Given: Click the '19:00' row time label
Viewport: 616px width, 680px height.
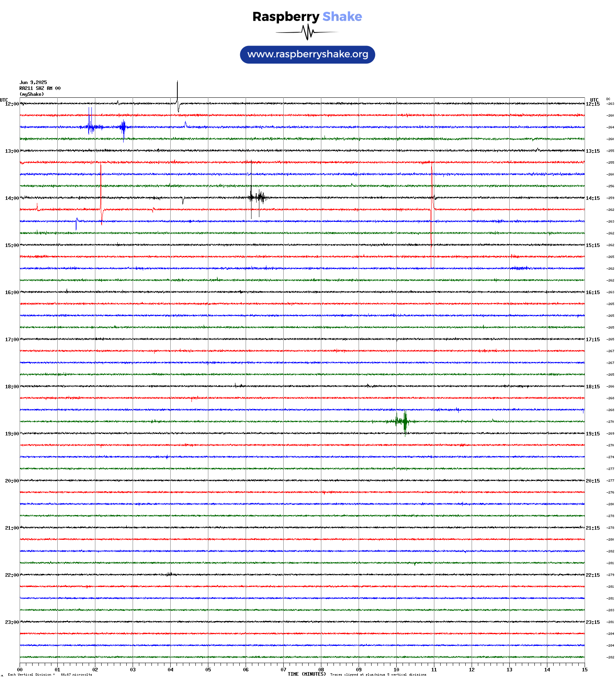Looking at the screenshot, I should [x=12, y=434].
